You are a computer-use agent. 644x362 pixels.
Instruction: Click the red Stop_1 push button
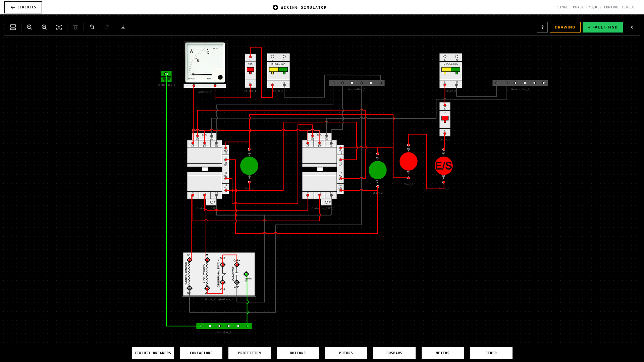click(x=409, y=161)
